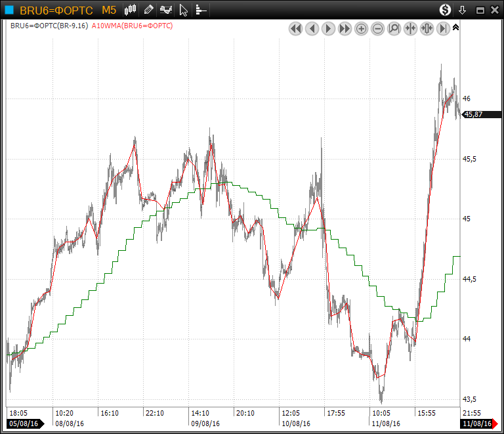Select the A10WMA indicator legend label
Image resolution: width=504 pixels, height=434 pixels.
click(132, 26)
